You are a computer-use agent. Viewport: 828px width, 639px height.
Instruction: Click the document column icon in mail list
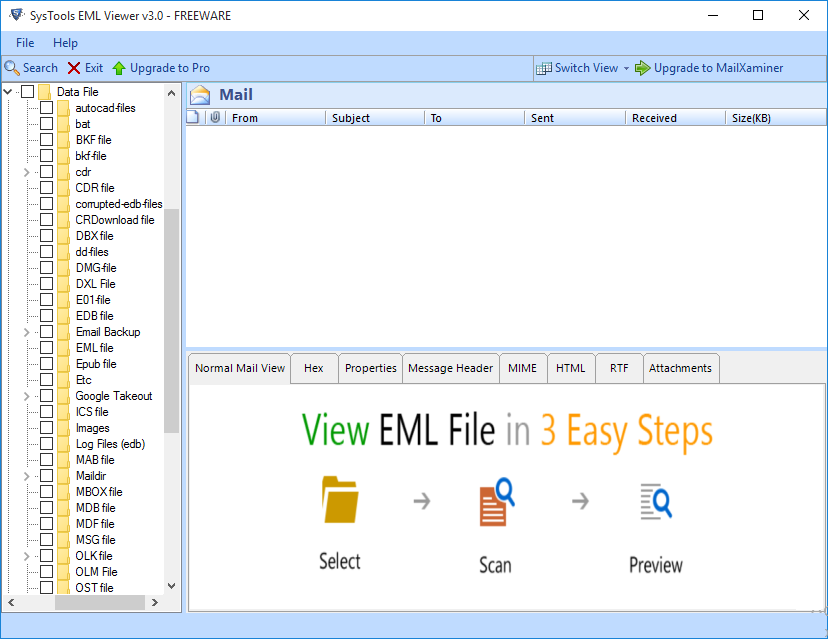(193, 117)
